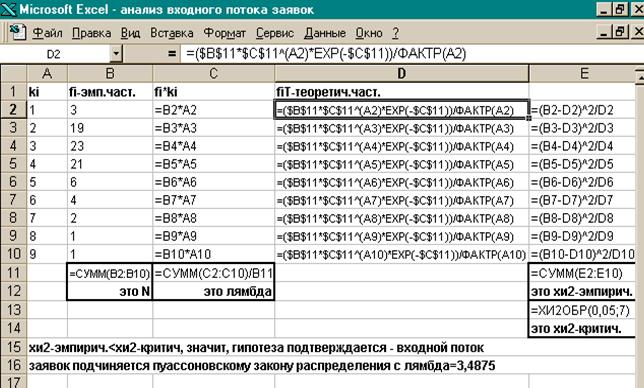Select row 11 header
Viewport: 644px width, 388px height.
pos(14,273)
